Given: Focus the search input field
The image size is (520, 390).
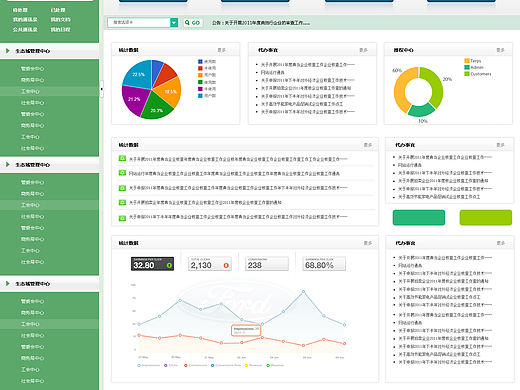Looking at the screenshot, I should coord(139,22).
